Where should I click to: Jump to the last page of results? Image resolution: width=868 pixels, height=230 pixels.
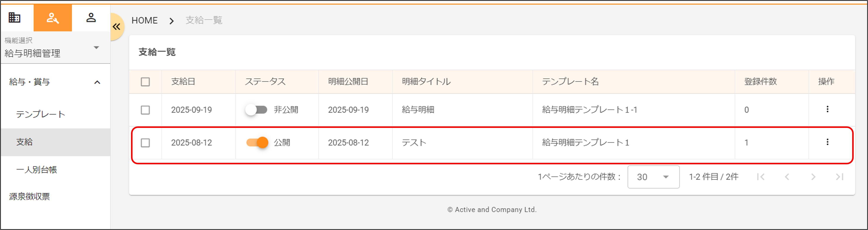point(840,177)
